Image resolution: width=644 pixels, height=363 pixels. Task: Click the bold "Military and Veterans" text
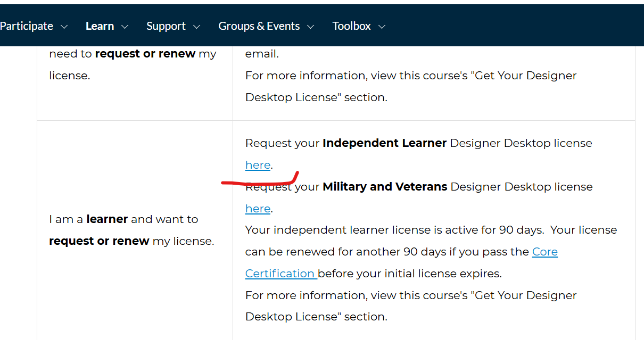point(385,187)
